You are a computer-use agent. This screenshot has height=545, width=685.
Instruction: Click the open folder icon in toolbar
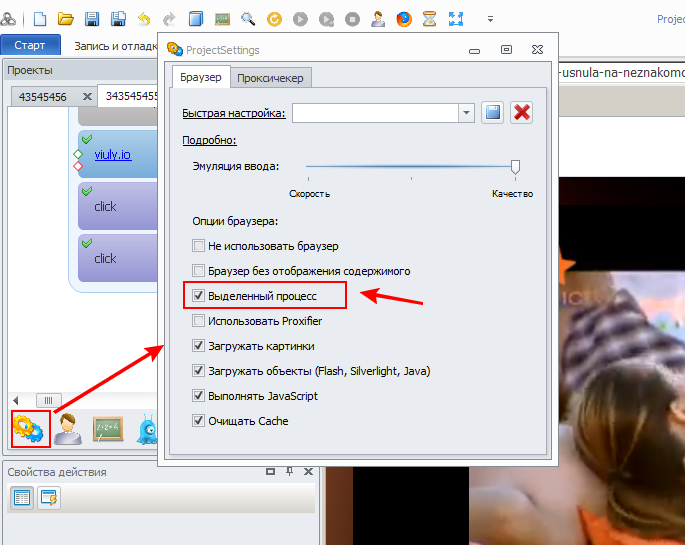(x=66, y=19)
